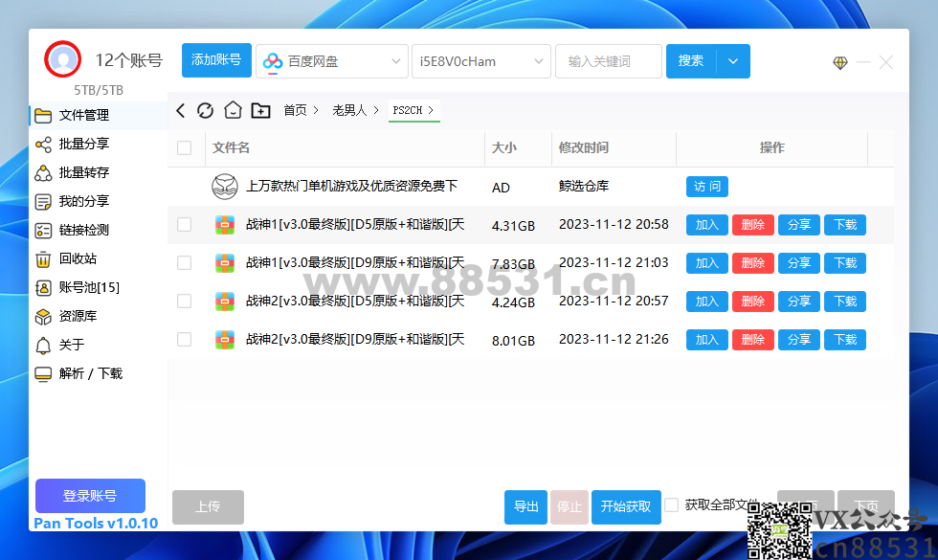Viewport: 938px width, 560px height.
Task: Click the Pan Tools v1.0.10 label
Action: click(x=96, y=524)
